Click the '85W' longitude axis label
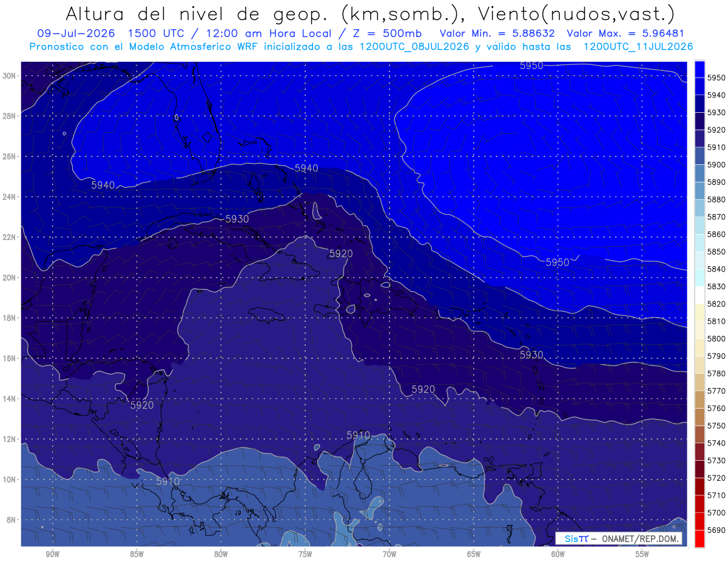The image size is (728, 562). (x=137, y=554)
